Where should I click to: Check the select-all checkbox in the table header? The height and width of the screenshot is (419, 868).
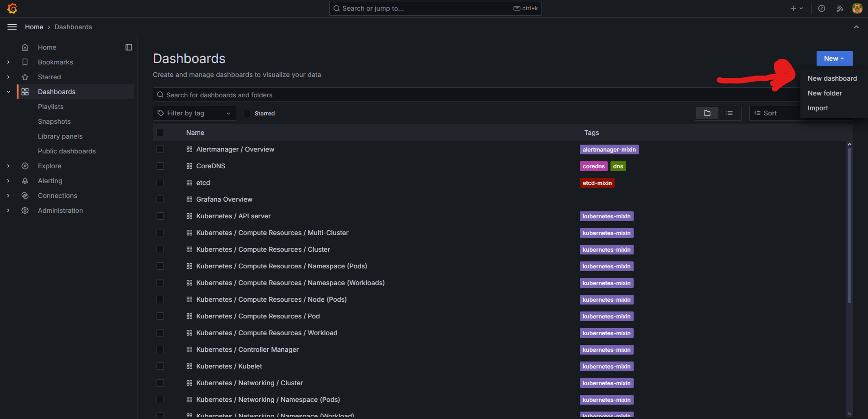tap(160, 133)
